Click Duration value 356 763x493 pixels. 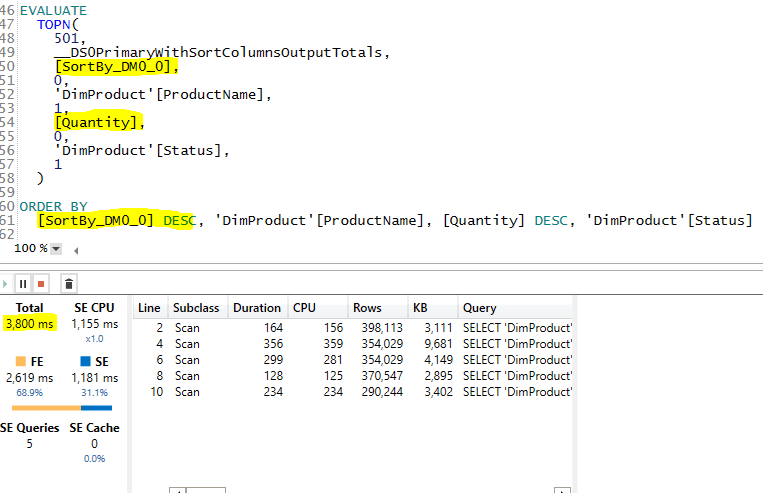[x=273, y=344]
